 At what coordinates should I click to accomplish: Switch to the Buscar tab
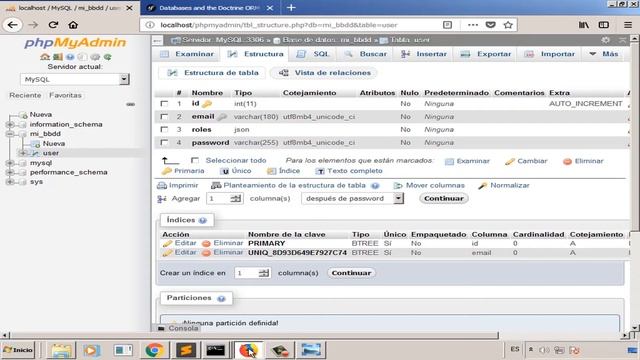click(x=365, y=54)
